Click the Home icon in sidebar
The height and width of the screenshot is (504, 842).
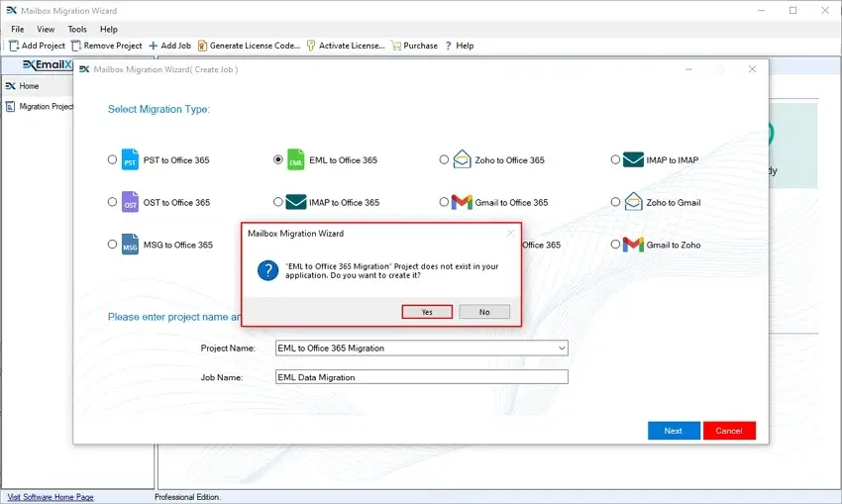10,86
